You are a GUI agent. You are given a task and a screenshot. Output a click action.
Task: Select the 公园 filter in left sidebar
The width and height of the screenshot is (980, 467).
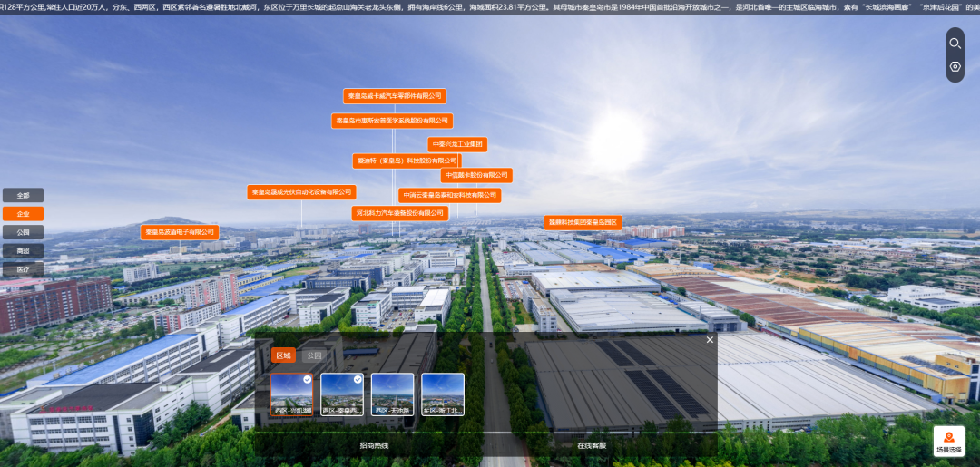23,232
